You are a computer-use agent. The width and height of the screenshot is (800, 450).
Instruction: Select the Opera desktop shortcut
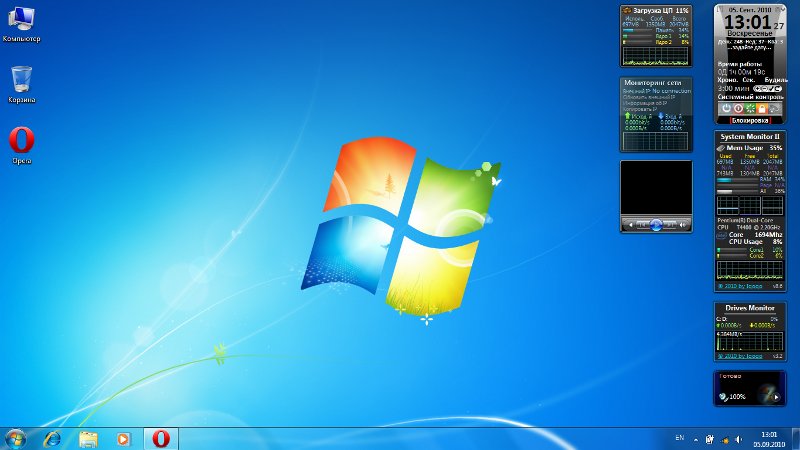tap(21, 145)
